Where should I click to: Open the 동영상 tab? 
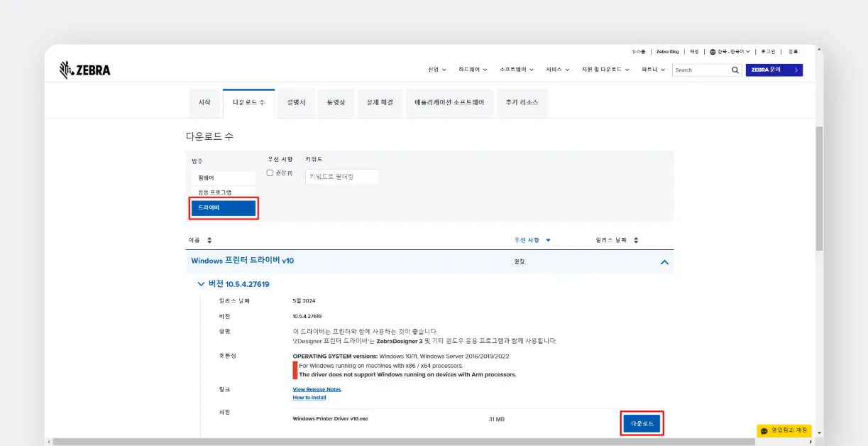[x=336, y=102]
